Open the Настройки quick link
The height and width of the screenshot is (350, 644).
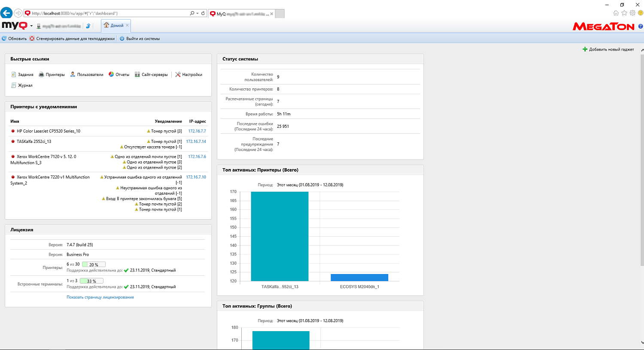point(188,75)
